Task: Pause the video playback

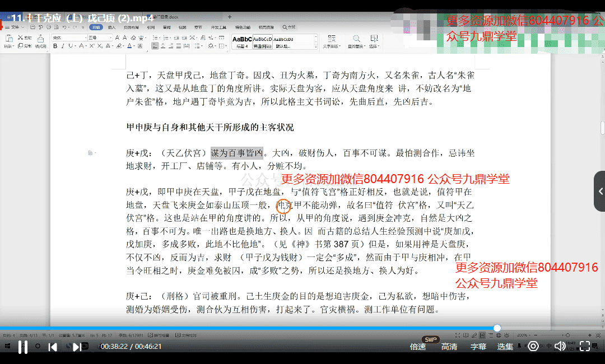Action: (x=23, y=347)
